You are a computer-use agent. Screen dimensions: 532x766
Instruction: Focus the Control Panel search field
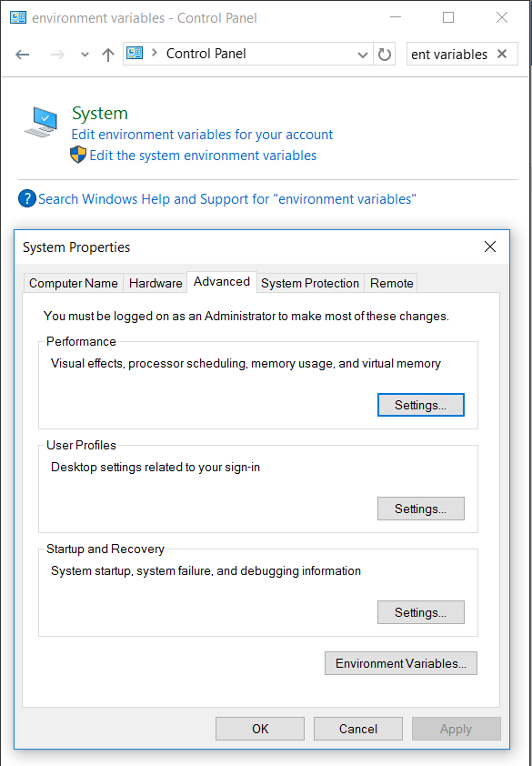tap(449, 54)
